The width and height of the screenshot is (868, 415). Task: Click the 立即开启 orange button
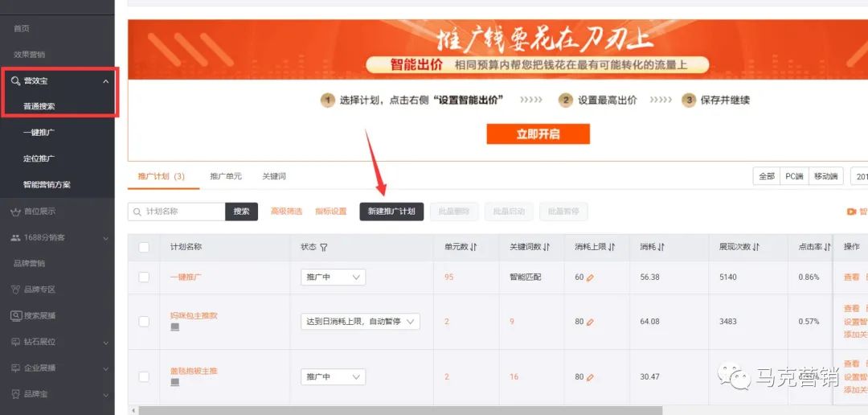click(x=538, y=134)
